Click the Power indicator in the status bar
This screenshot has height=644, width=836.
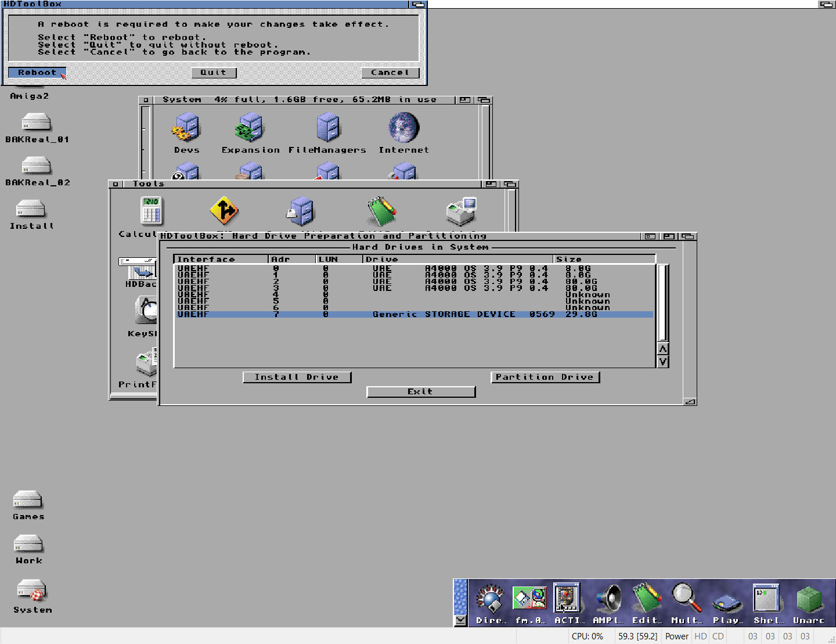pos(677,636)
